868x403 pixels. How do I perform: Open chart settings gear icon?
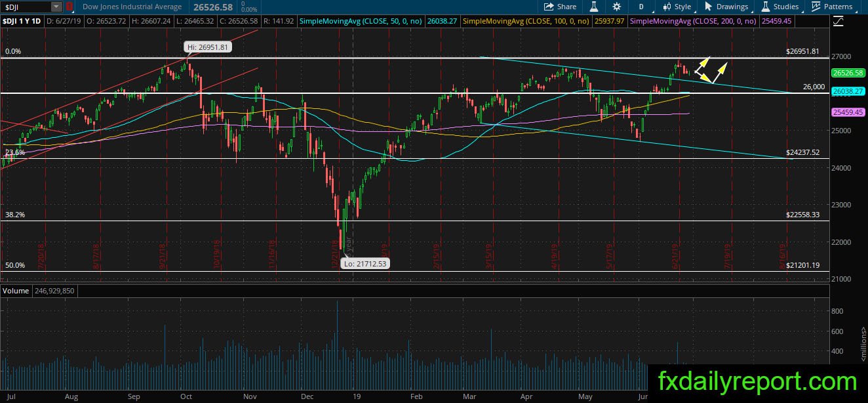click(617, 7)
